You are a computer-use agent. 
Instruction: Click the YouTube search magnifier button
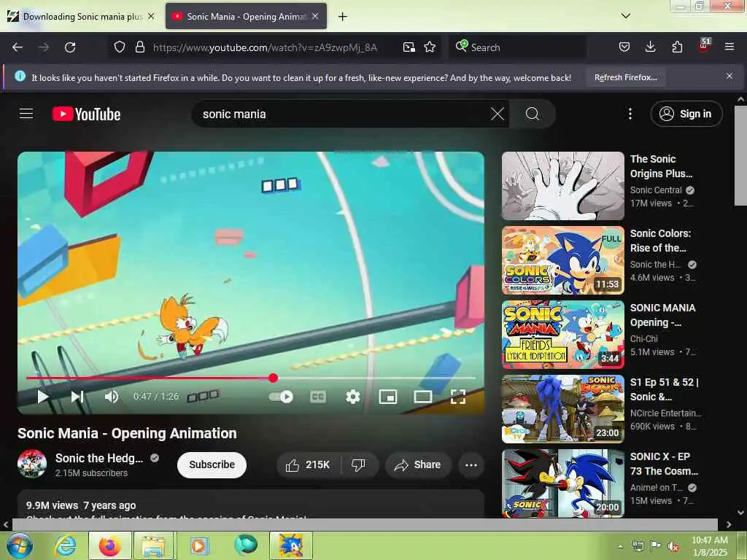(532, 114)
